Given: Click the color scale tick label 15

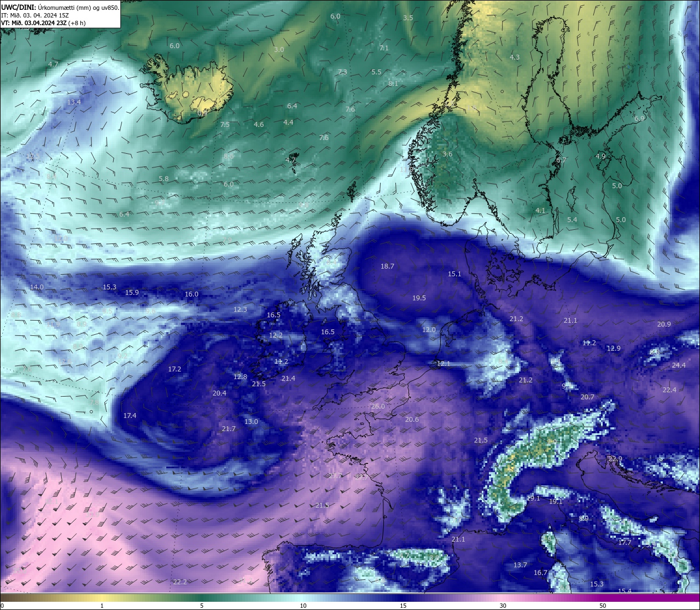Looking at the screenshot, I should (403, 606).
